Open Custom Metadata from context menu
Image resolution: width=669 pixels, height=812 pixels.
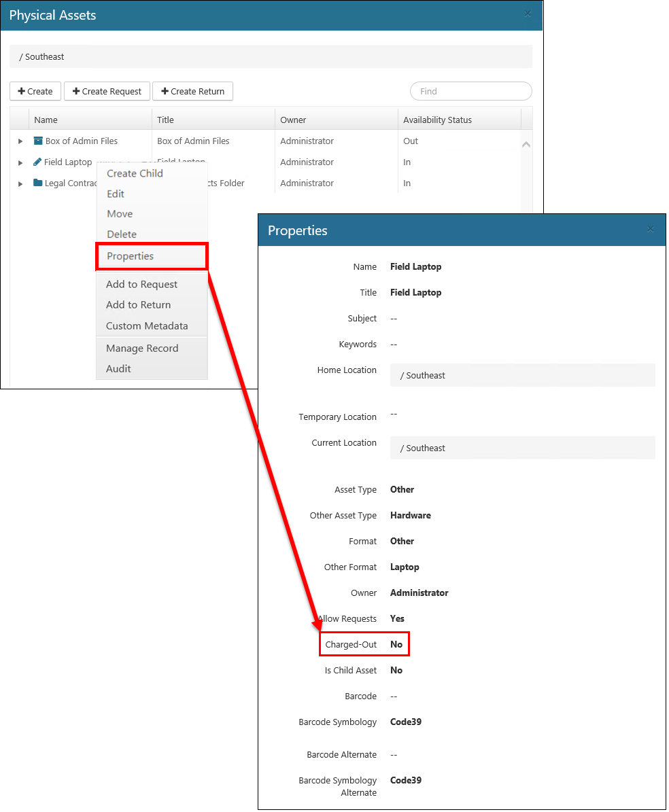[x=147, y=325]
